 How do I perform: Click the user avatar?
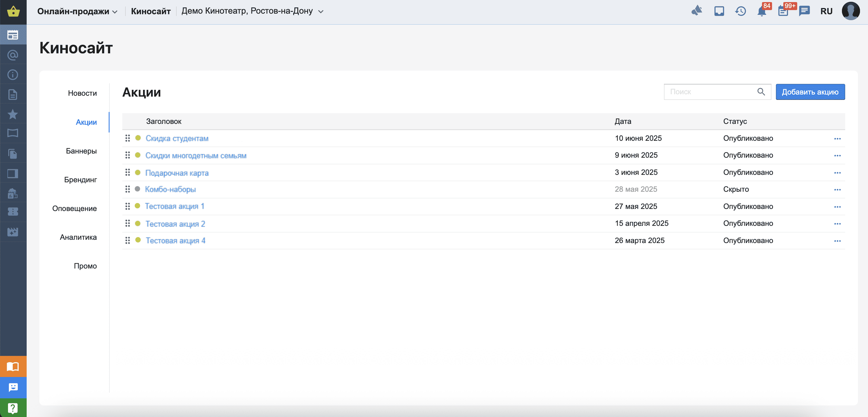click(851, 11)
